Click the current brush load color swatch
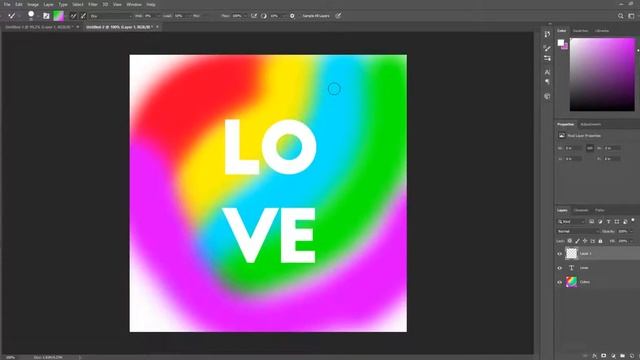Viewport: 640px width, 360px height. [x=59, y=16]
